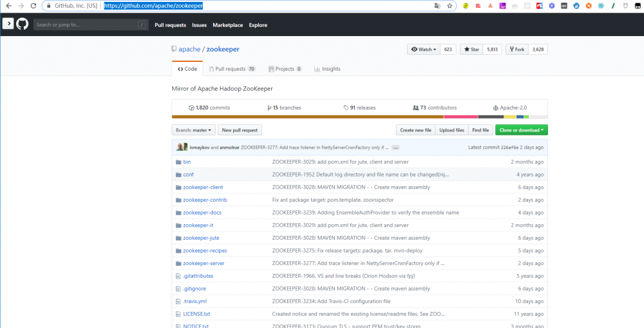
Task: Expand commit message ellipsis button
Action: [395, 147]
